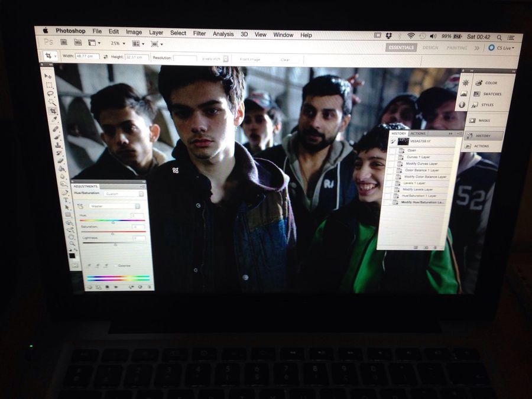Click the Clear button in options bar

click(285, 60)
